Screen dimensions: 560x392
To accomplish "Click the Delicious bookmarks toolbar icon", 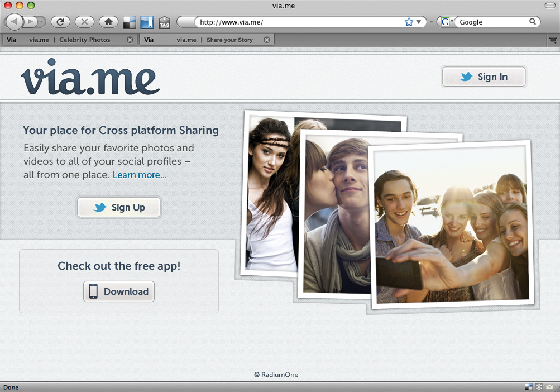I will click(x=129, y=22).
